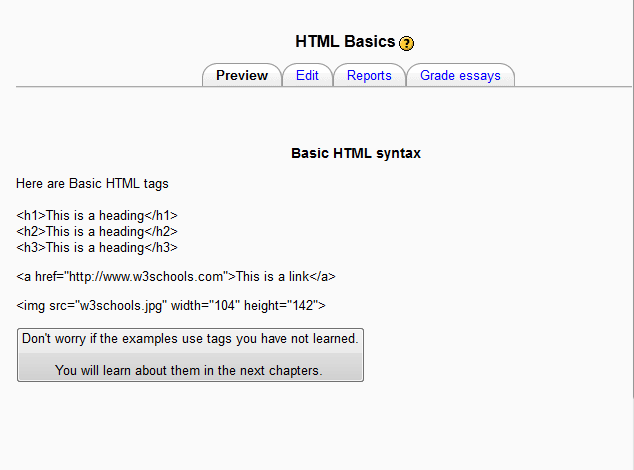634x470 pixels.
Task: Select the Grade essays tab
Action: (460, 76)
